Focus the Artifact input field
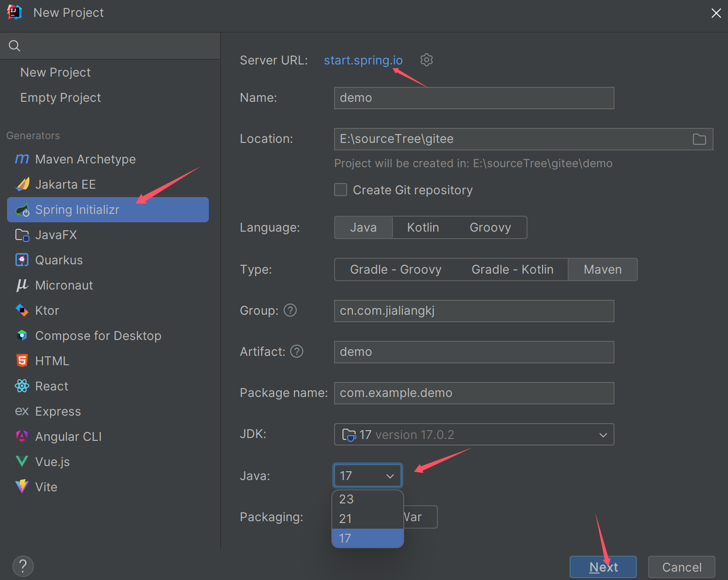 (x=474, y=352)
